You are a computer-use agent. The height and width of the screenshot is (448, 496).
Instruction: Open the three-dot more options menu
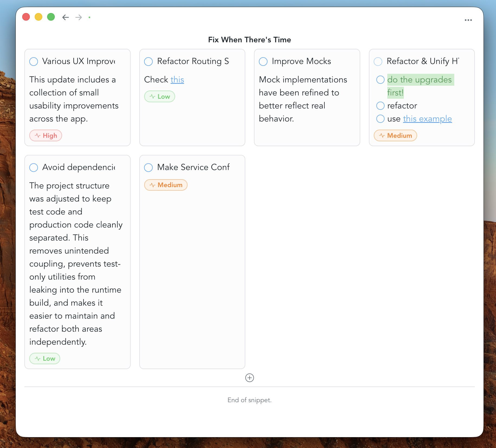click(x=468, y=20)
